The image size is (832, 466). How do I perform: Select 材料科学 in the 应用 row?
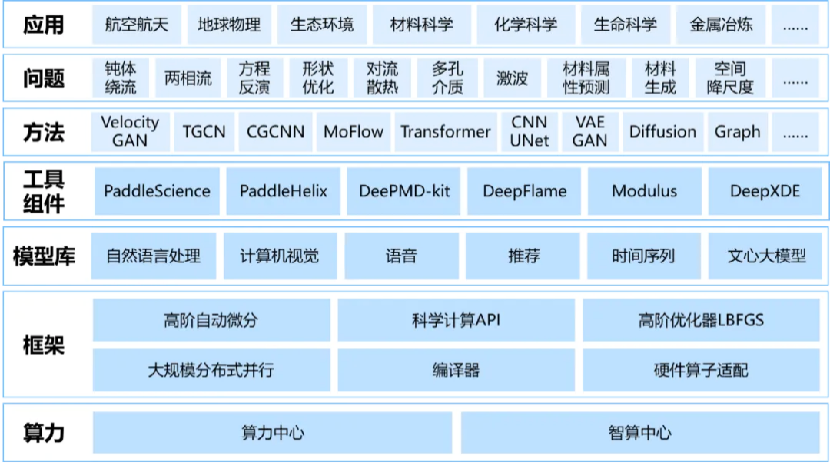point(421,24)
